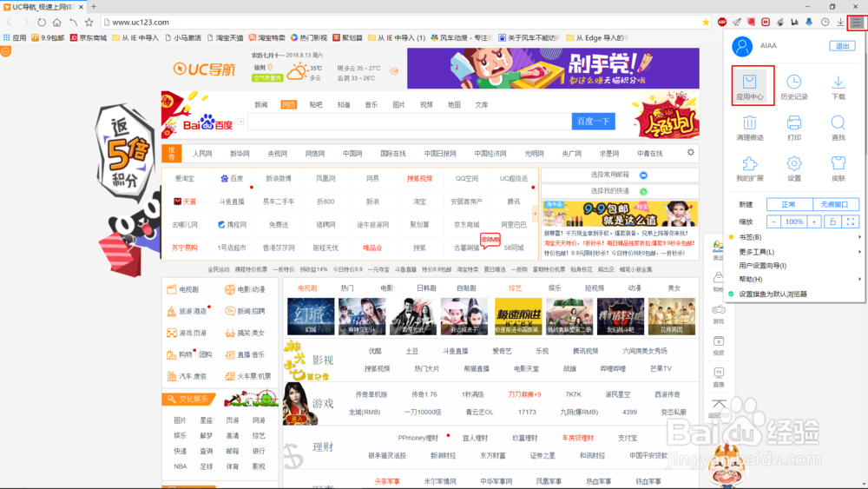Switch to 综艺 video tab

pos(515,288)
